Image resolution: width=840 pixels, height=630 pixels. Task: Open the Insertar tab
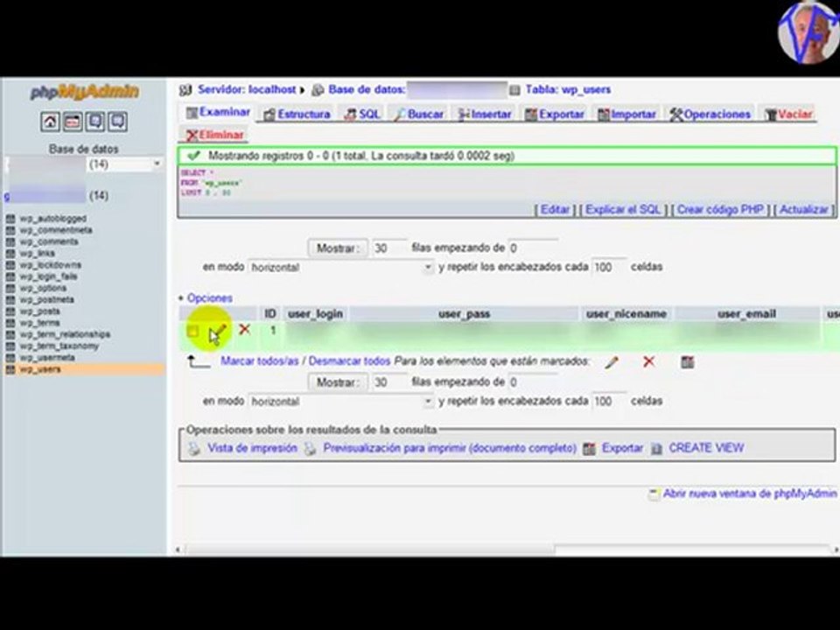click(486, 114)
